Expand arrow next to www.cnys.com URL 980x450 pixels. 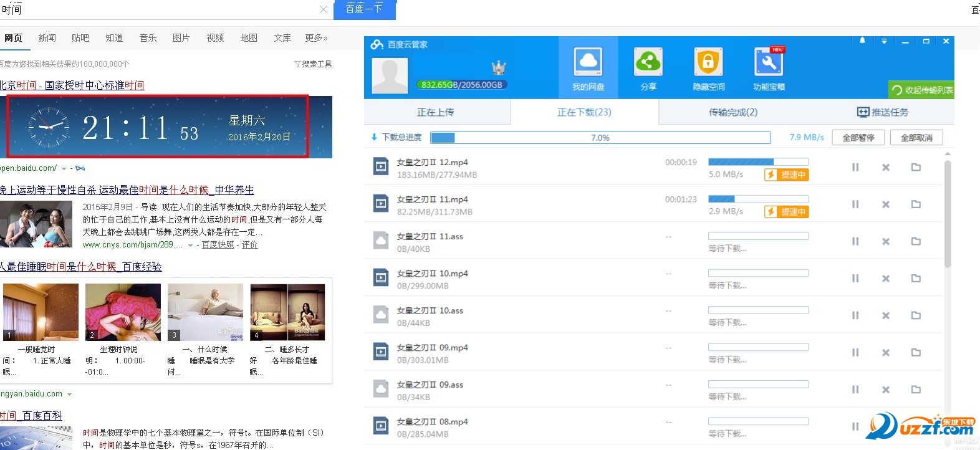[x=190, y=246]
